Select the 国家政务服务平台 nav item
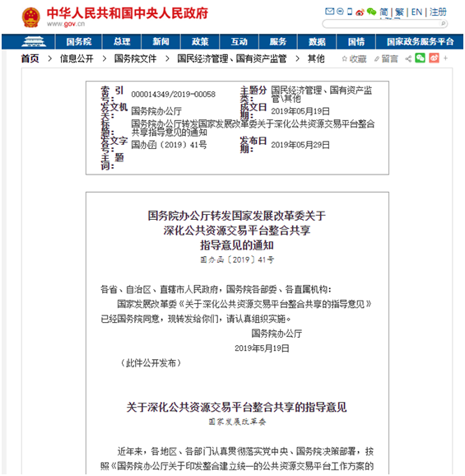465x476 pixels. click(x=420, y=42)
